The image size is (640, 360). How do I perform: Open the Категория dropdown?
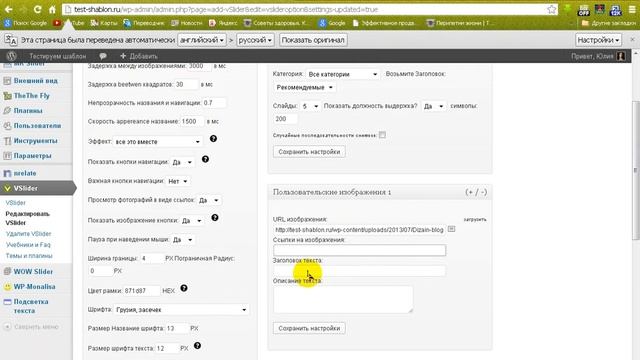[343, 74]
